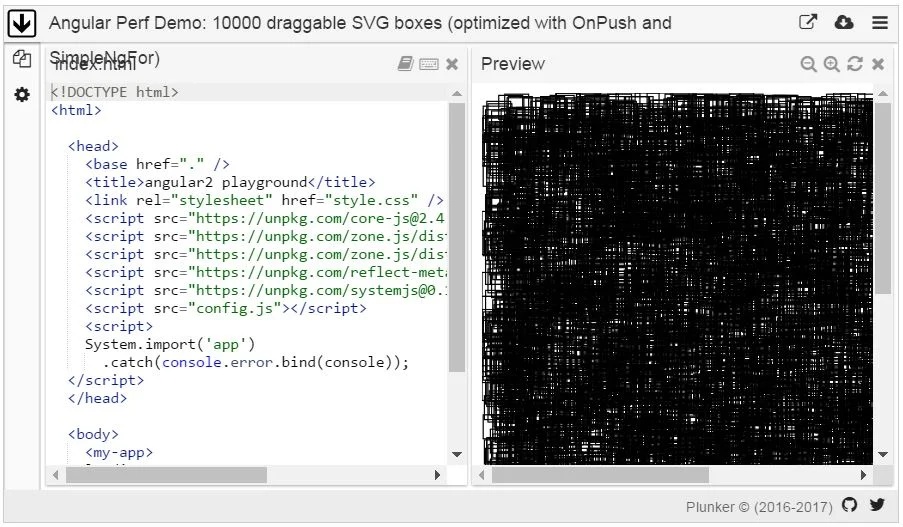Open the GitHub link in footer
The height and width of the screenshot is (527, 903).
pos(849,505)
